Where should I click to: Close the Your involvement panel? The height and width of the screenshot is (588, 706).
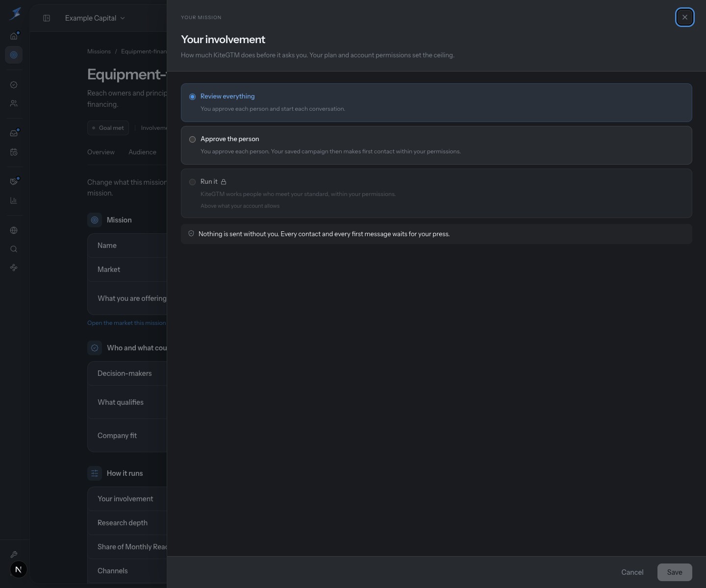pos(684,17)
